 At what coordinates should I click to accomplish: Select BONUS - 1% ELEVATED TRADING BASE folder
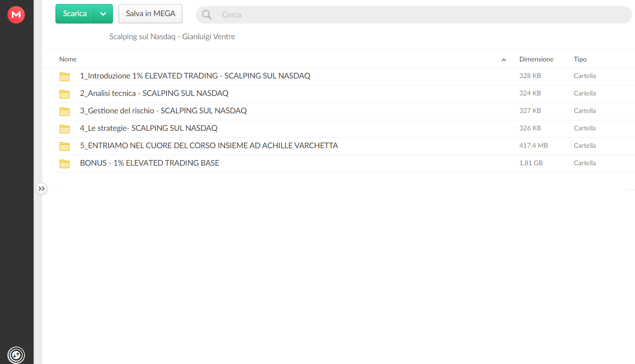click(x=345, y=163)
